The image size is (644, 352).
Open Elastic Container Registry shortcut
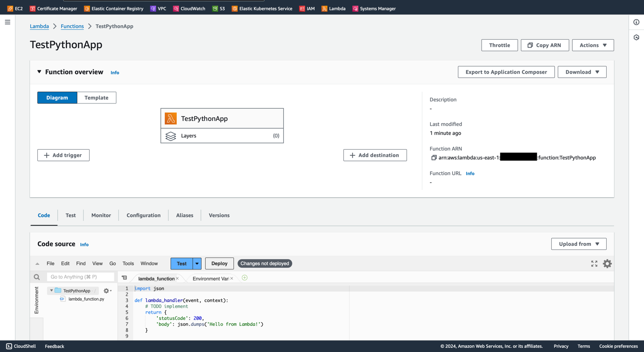[113, 8]
